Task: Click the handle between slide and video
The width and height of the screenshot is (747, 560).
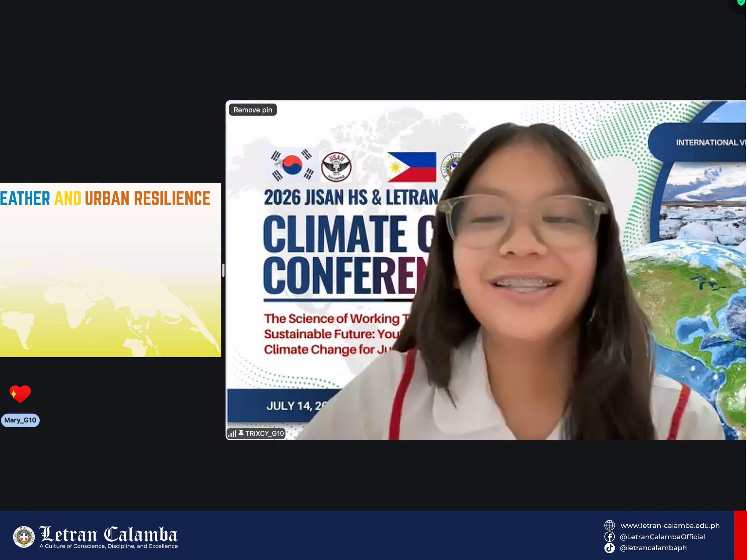Action: click(223, 270)
